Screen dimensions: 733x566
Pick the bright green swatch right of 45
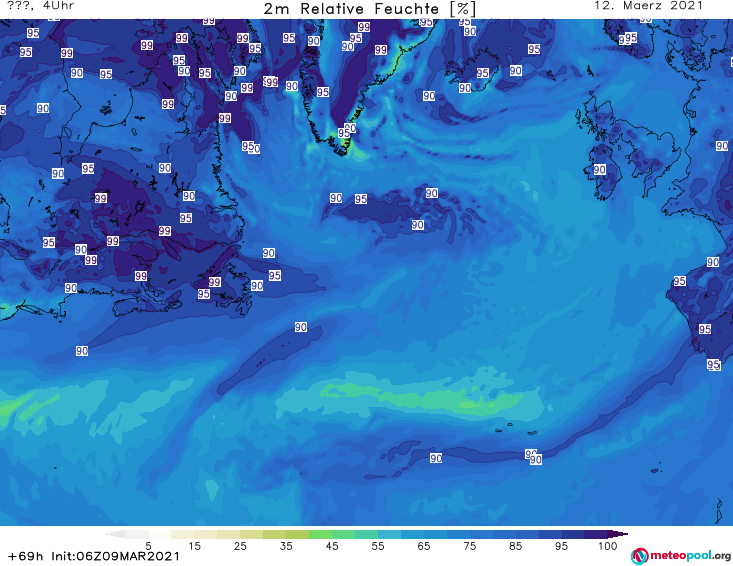pos(343,534)
